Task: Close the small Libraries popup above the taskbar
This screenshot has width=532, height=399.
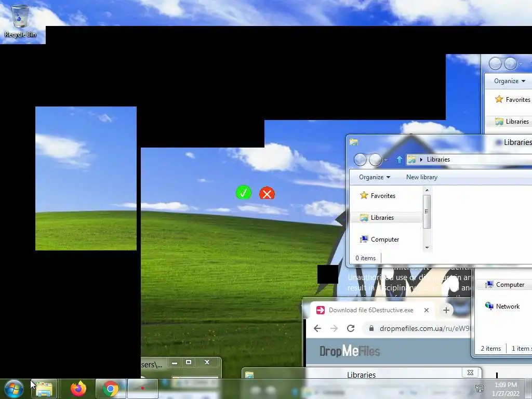Action: [470, 373]
